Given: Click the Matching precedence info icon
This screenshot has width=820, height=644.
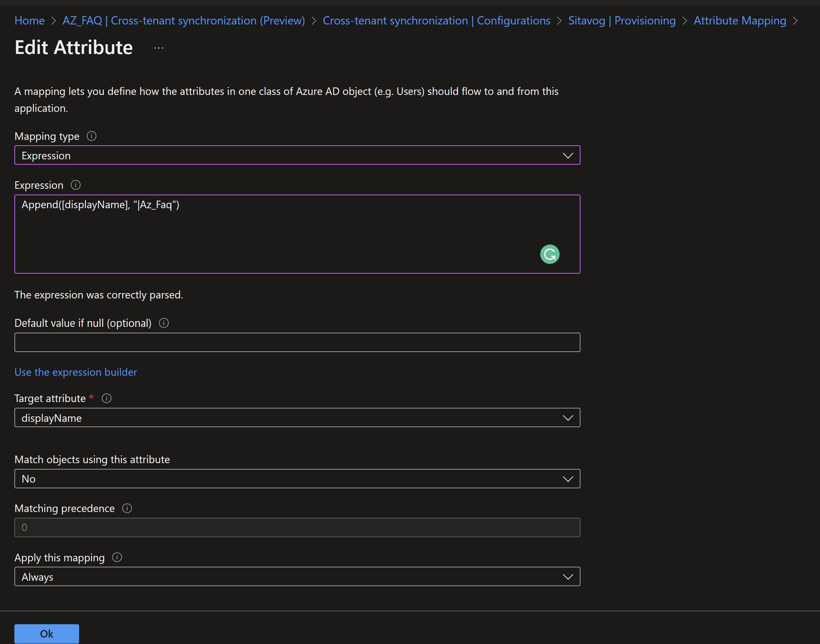Looking at the screenshot, I should pyautogui.click(x=127, y=509).
